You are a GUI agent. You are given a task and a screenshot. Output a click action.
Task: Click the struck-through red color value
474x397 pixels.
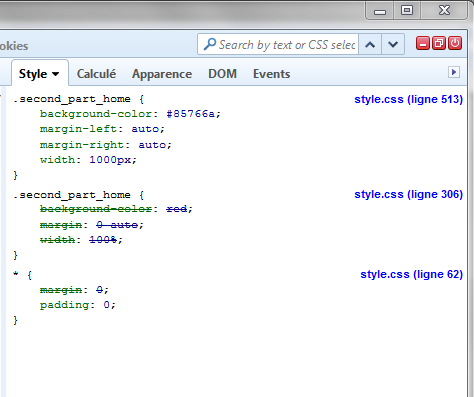[177, 209]
